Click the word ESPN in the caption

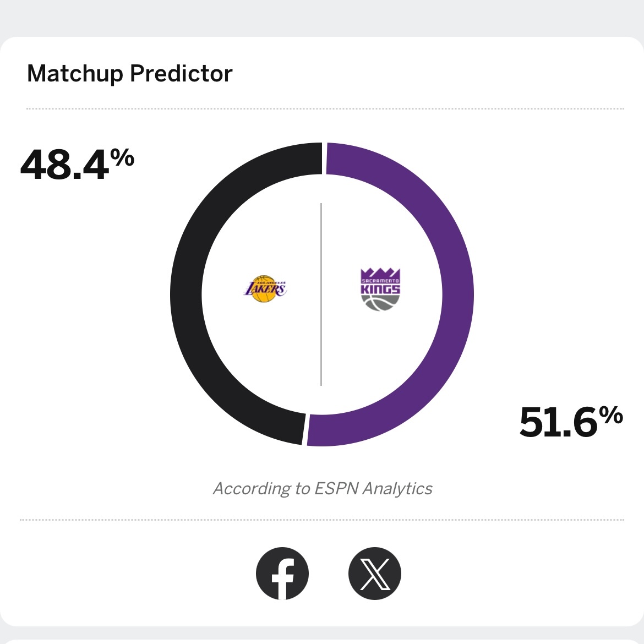click(336, 489)
